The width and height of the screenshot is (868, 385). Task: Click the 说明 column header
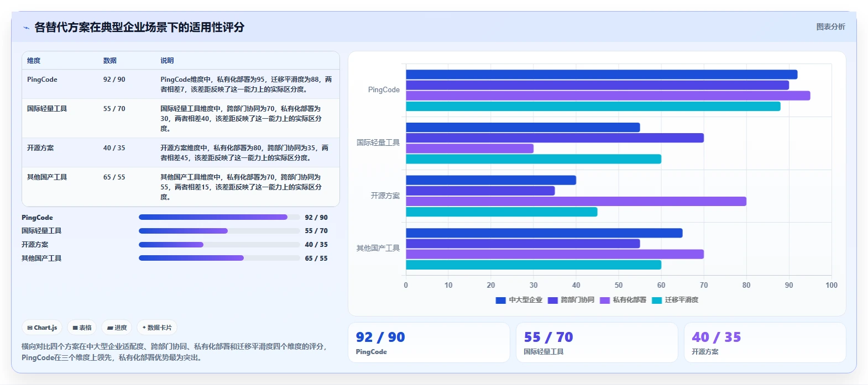[167, 61]
